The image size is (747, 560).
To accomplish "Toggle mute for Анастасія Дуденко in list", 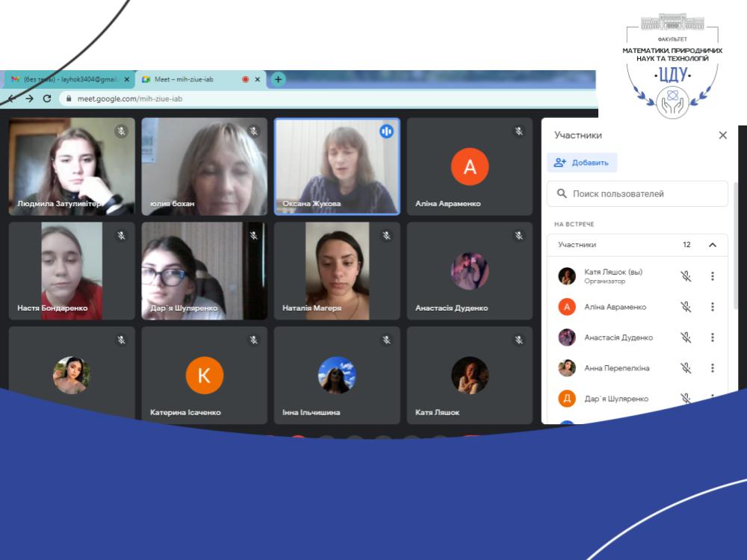I will (686, 337).
